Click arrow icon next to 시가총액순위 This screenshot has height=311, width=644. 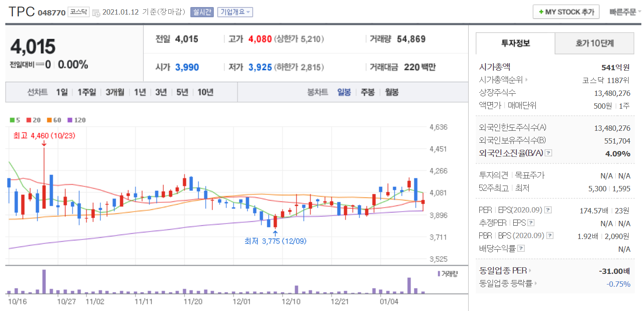[x=526, y=80]
